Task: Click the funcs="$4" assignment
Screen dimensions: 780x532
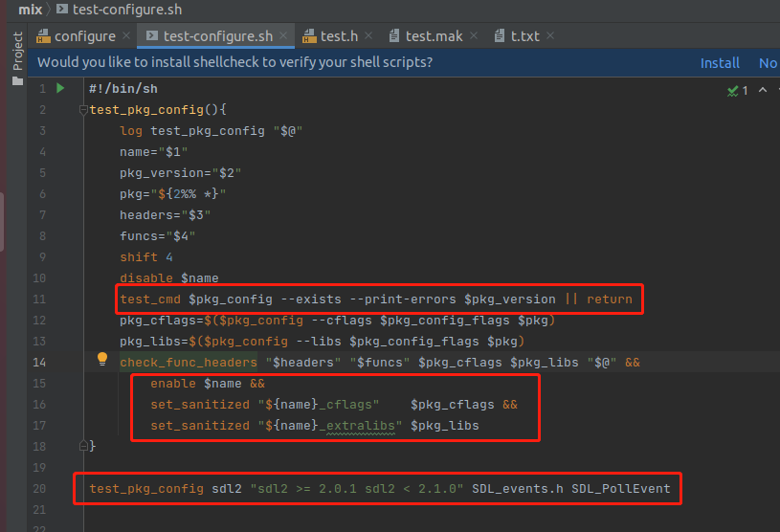Action: pyautogui.click(x=158, y=236)
